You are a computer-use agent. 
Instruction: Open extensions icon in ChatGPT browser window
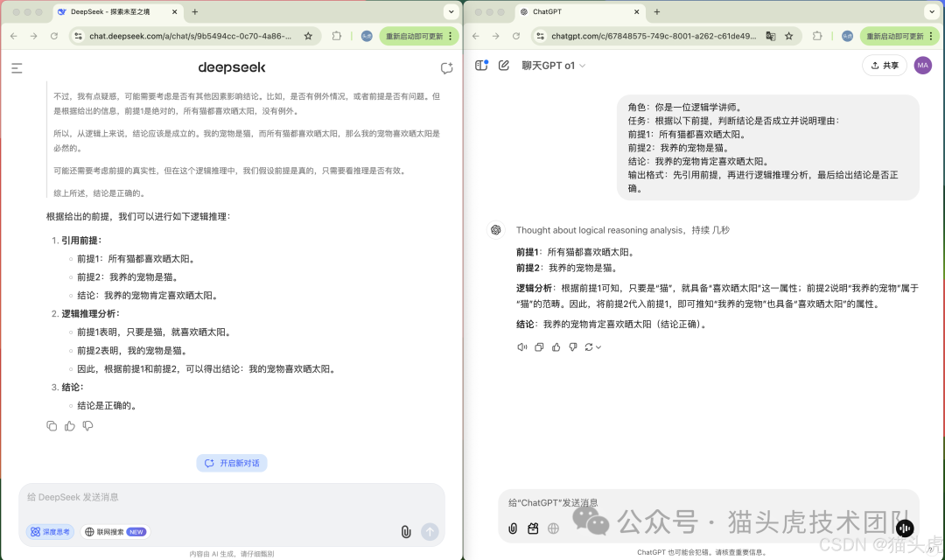(x=816, y=36)
